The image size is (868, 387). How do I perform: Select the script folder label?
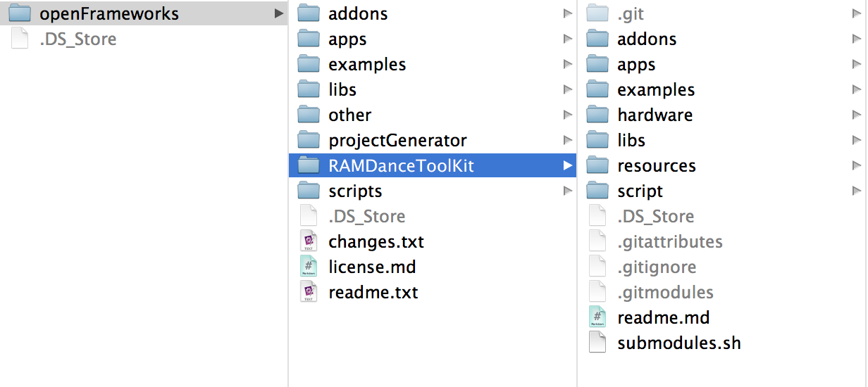pyautogui.click(x=640, y=191)
